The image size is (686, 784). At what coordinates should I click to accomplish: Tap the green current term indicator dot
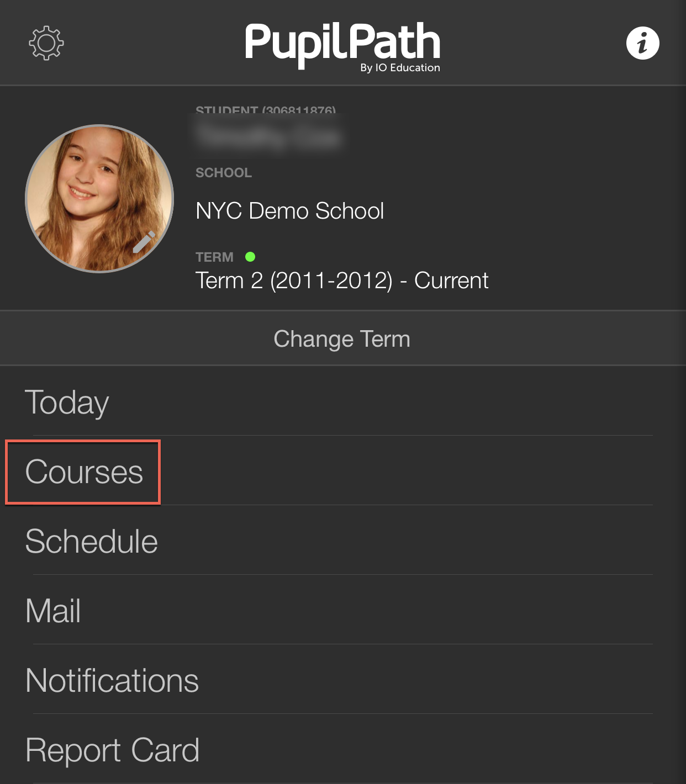[x=250, y=257]
